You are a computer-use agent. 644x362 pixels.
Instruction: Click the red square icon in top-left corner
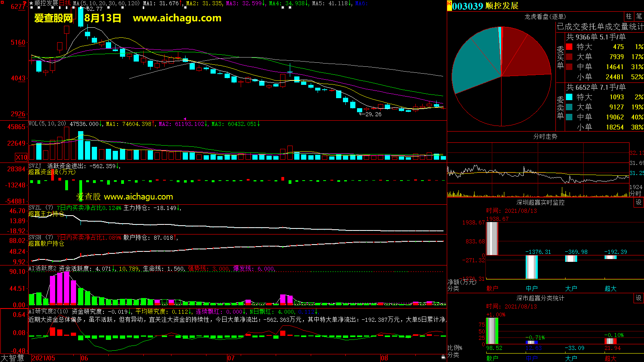(2, 2)
